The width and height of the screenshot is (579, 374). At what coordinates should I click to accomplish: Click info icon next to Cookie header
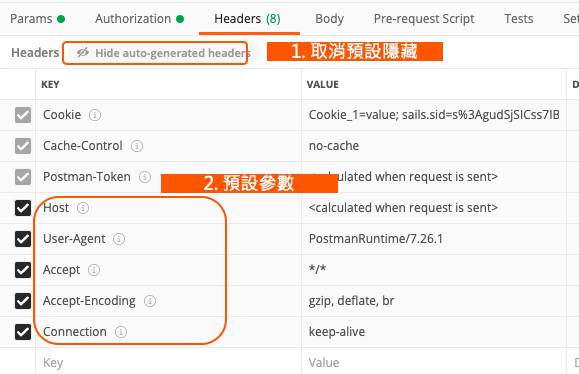click(x=95, y=115)
